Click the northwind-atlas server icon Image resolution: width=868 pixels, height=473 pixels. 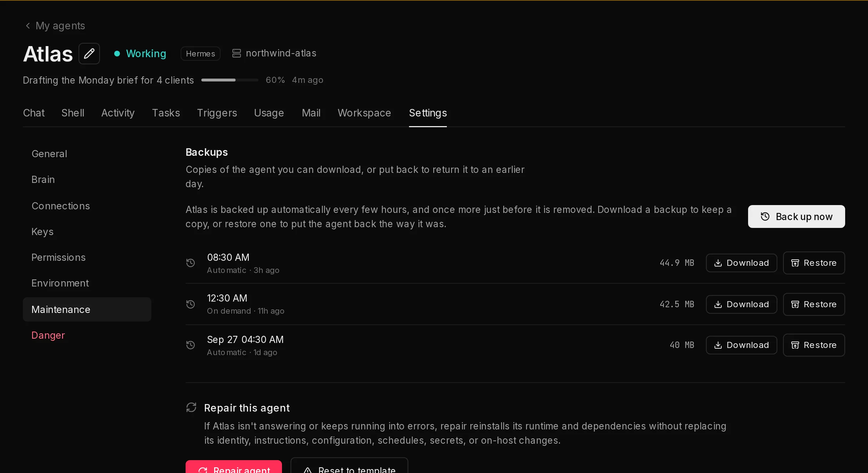[x=236, y=53]
